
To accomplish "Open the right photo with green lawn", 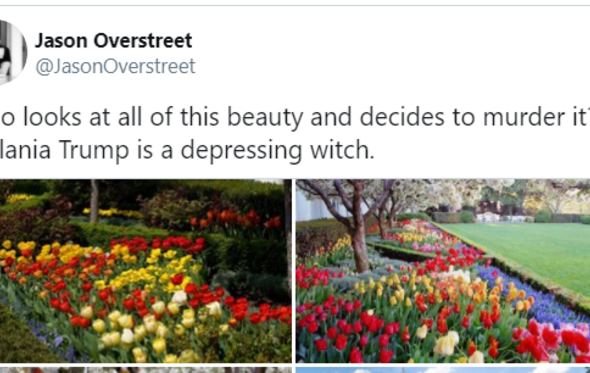I will point(443,271).
